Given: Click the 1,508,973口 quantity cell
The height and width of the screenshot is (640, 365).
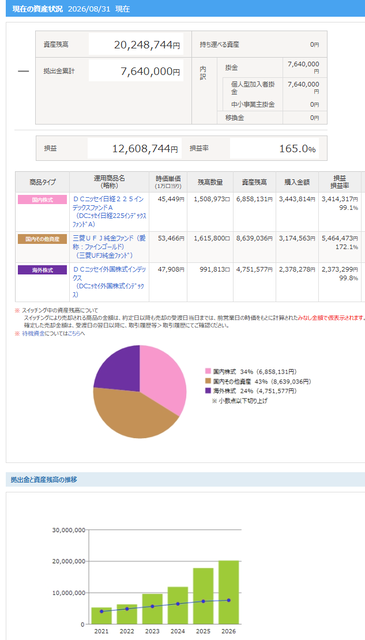Looking at the screenshot, I should tap(212, 199).
